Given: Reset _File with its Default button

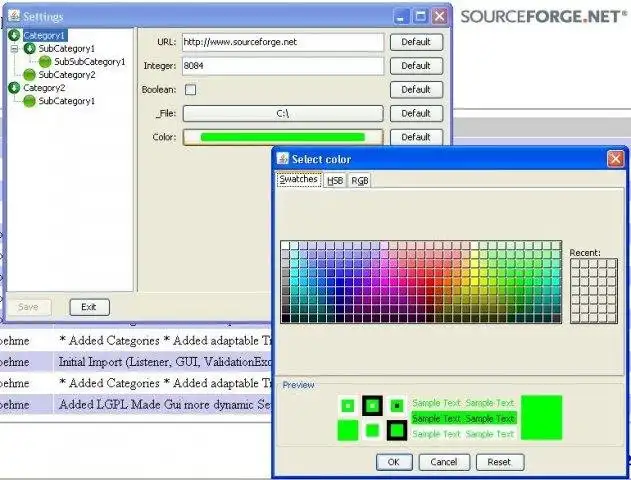Looking at the screenshot, I should coord(416,113).
